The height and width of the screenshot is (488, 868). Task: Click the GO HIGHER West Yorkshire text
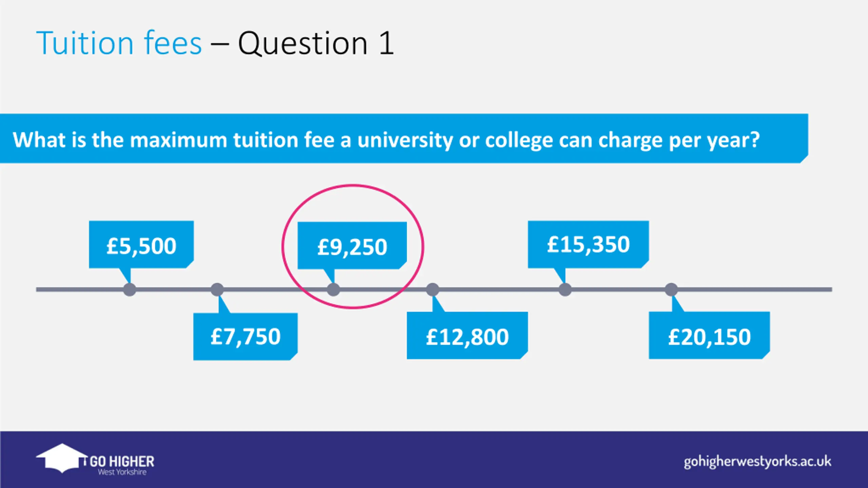[122, 465]
